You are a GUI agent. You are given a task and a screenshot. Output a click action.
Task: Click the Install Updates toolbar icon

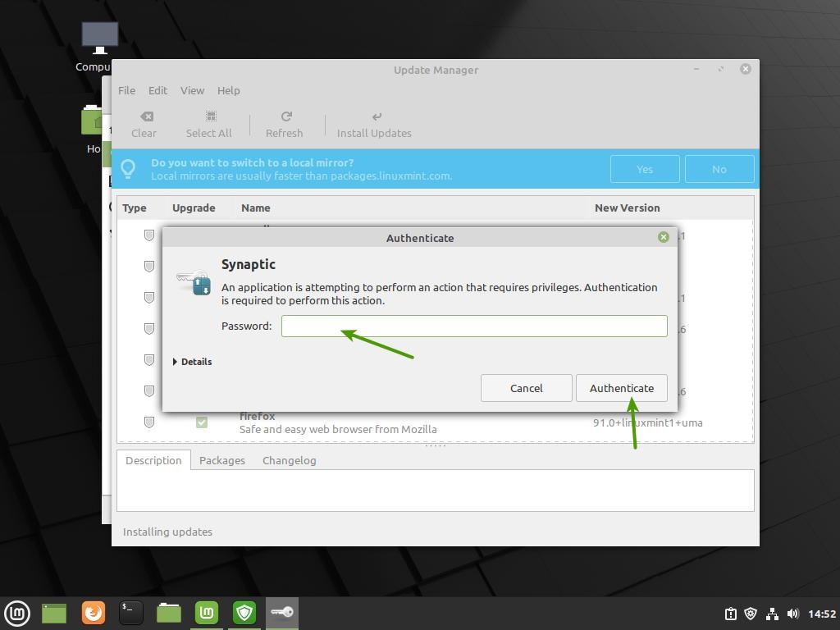(376, 117)
